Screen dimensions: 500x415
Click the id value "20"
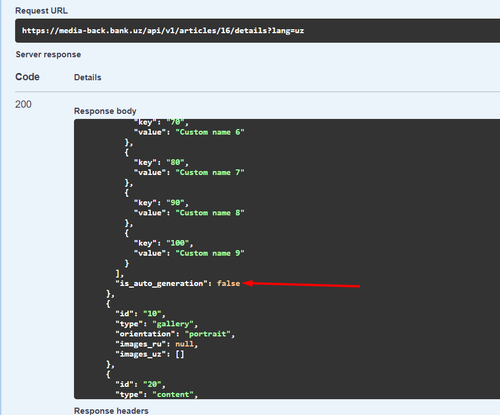click(x=152, y=384)
